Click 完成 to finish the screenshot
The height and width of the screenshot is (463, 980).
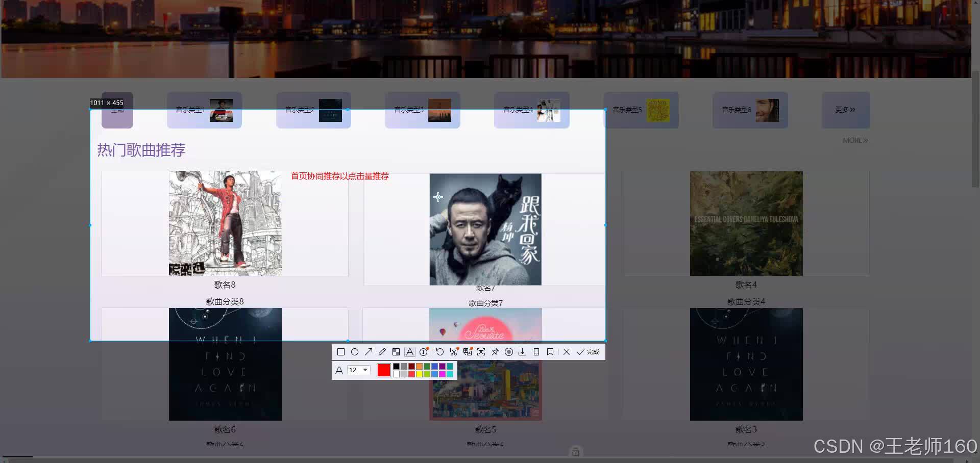(x=588, y=352)
